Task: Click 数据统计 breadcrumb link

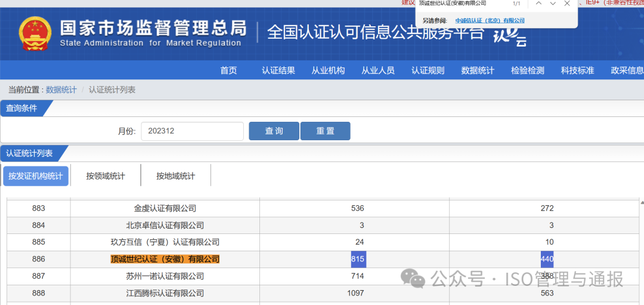Action: tap(61, 90)
